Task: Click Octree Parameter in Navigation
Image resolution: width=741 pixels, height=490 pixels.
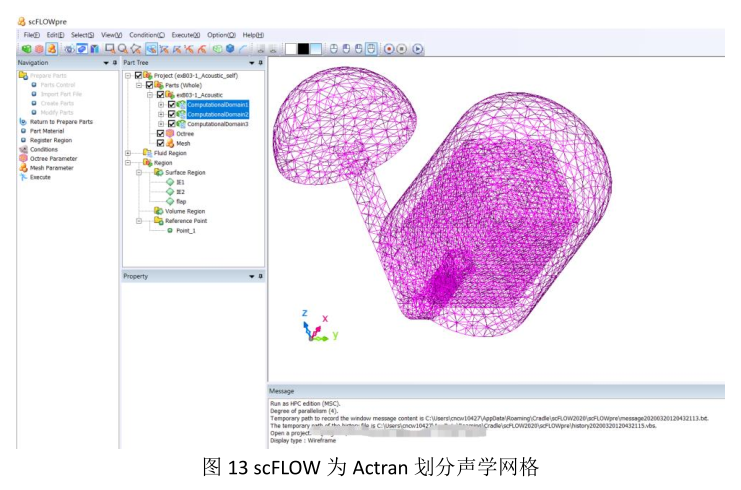Action: (53, 159)
